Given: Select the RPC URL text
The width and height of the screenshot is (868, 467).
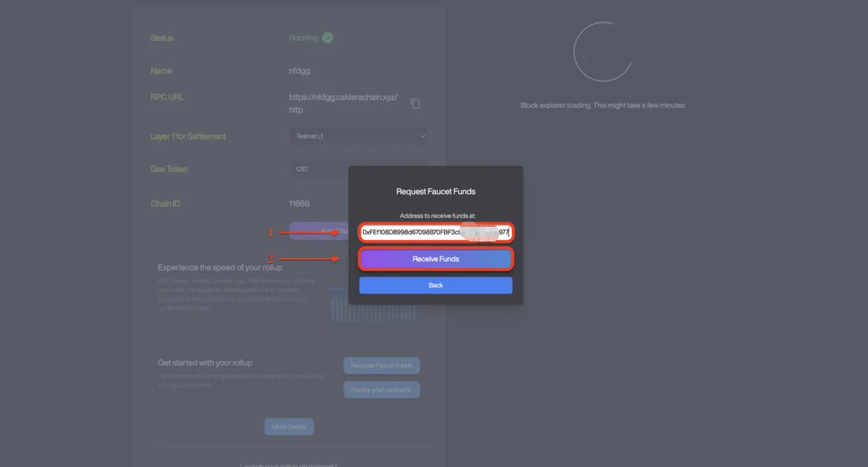Looking at the screenshot, I should [343, 103].
